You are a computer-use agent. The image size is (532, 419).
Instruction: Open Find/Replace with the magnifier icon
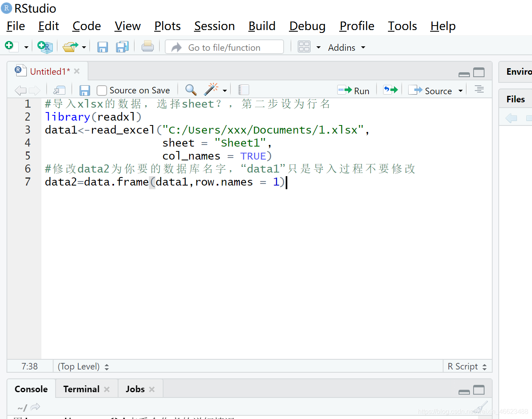tap(191, 90)
